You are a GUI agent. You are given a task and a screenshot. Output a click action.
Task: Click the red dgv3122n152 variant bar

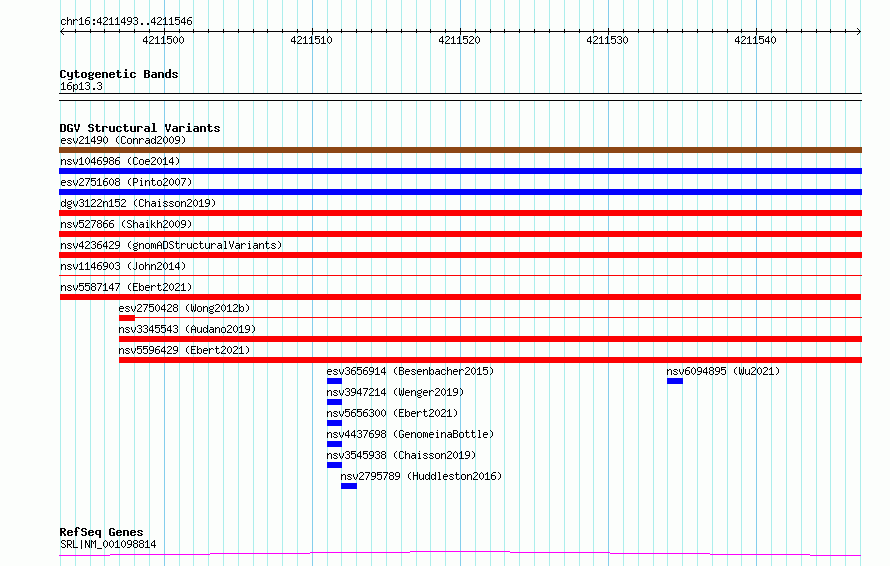click(x=460, y=213)
